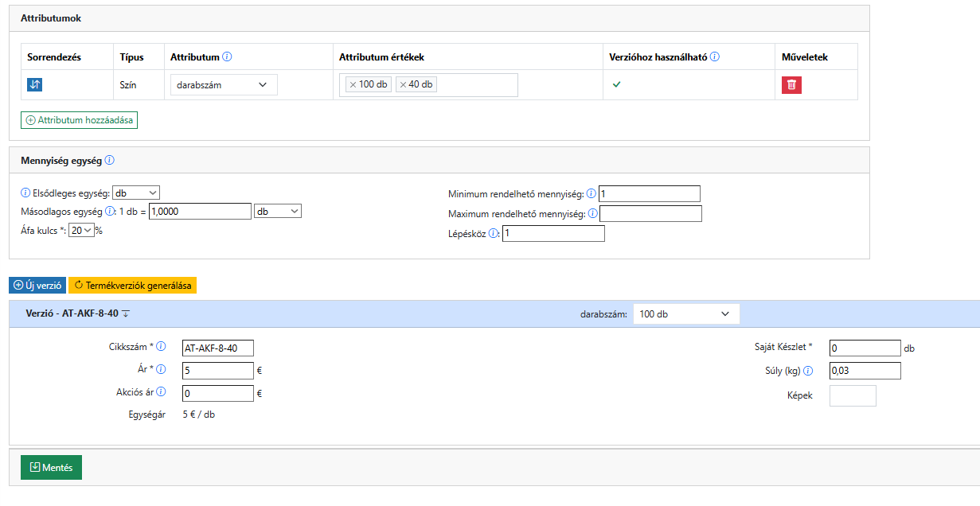Click info icon beside Súly (kg)
The width and height of the screenshot is (980, 506).
pos(808,371)
